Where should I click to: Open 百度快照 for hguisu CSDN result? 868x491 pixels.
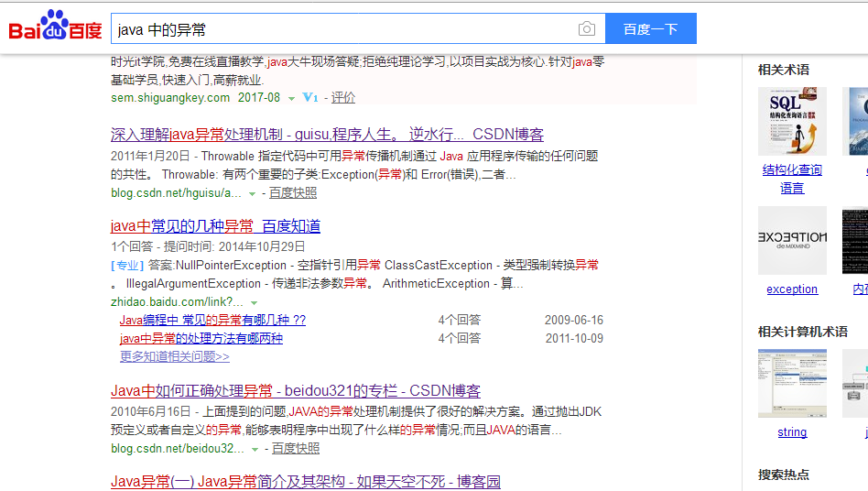(293, 192)
